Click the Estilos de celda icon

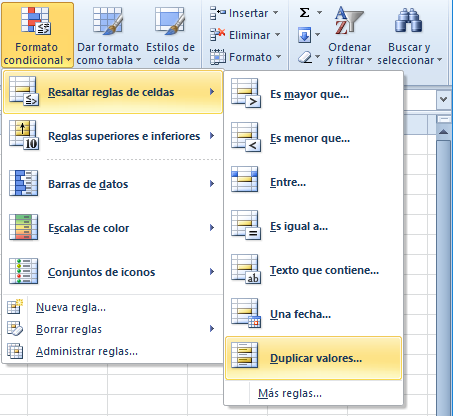(x=170, y=21)
